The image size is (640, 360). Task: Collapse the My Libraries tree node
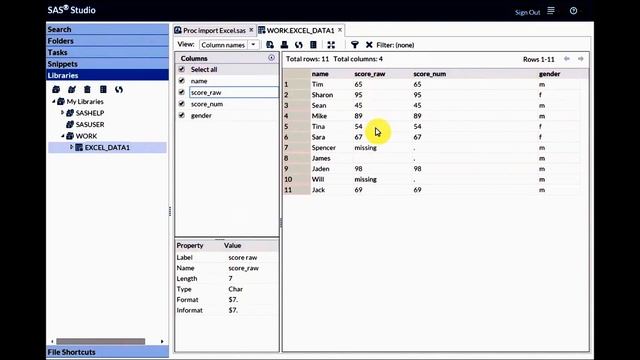pyautogui.click(x=53, y=101)
